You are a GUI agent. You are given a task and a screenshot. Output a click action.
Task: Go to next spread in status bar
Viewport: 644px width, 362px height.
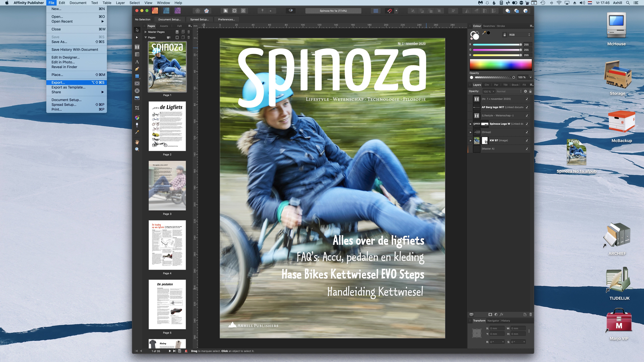(170, 351)
